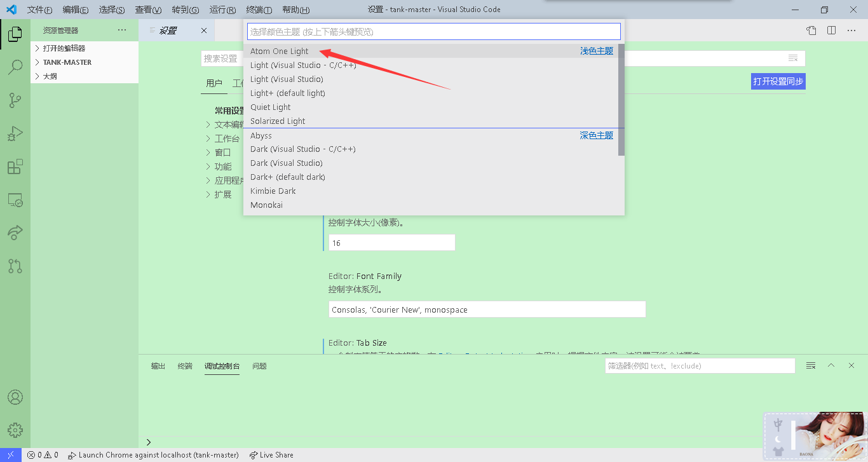Open the Run and Debug view
The image size is (868, 462).
(15, 133)
